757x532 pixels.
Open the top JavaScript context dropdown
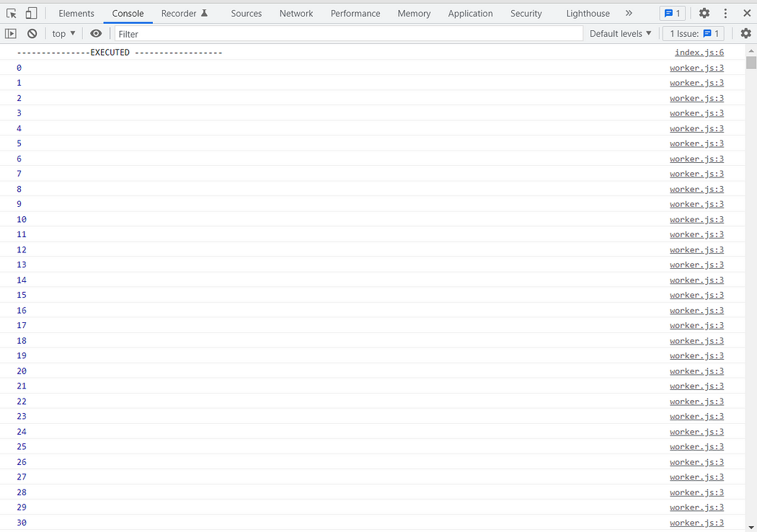point(63,34)
